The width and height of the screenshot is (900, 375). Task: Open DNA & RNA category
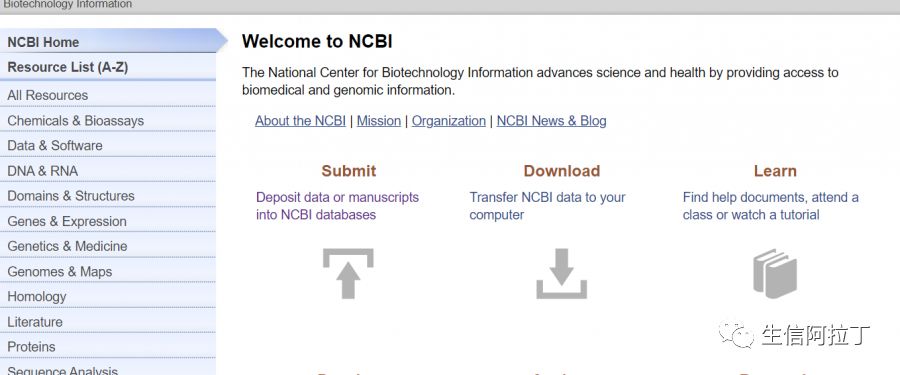pyautogui.click(x=108, y=171)
